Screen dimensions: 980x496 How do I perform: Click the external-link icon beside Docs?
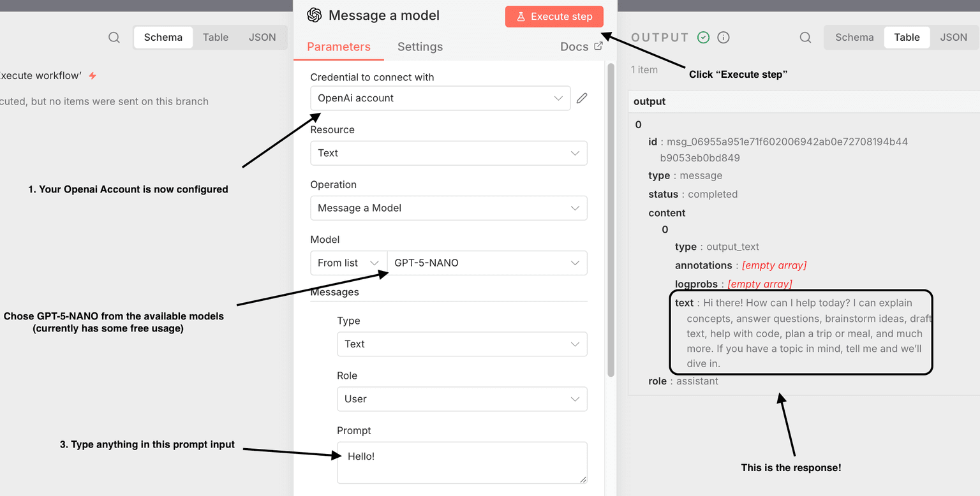point(598,45)
